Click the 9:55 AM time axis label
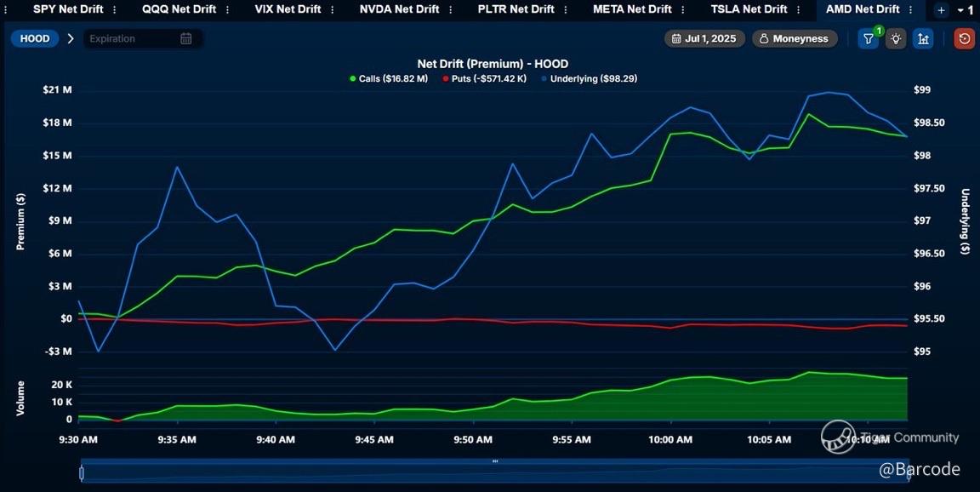The image size is (980, 492). [x=572, y=439]
